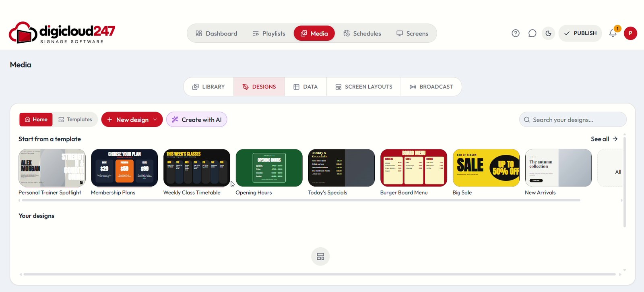The height and width of the screenshot is (292, 644).
Task: Open Screens in the top navigation
Action: [x=412, y=33]
